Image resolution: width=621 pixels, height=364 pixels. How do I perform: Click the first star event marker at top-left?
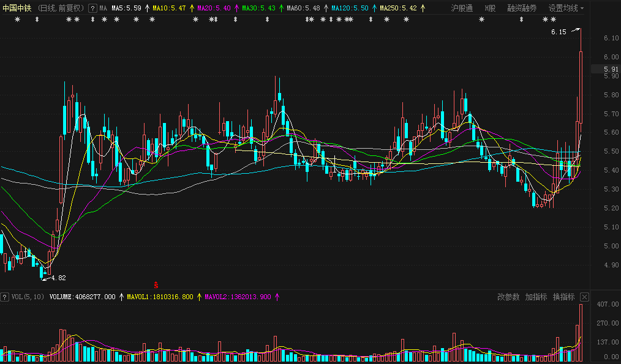point(17,20)
